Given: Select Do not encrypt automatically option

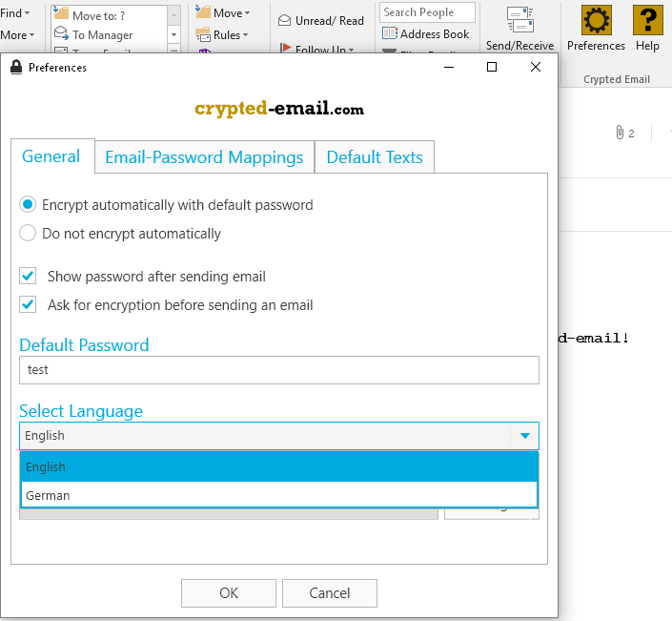Looking at the screenshot, I should (28, 234).
